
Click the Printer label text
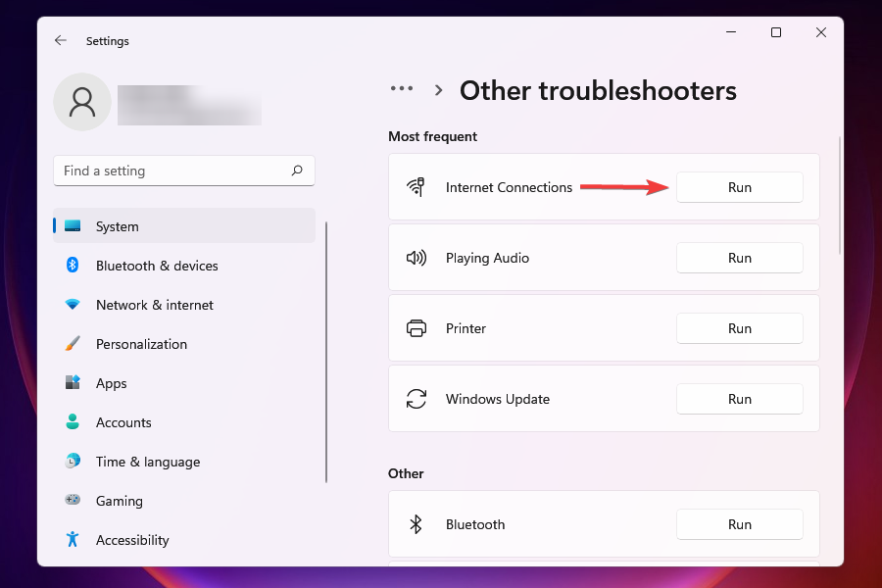coord(465,328)
